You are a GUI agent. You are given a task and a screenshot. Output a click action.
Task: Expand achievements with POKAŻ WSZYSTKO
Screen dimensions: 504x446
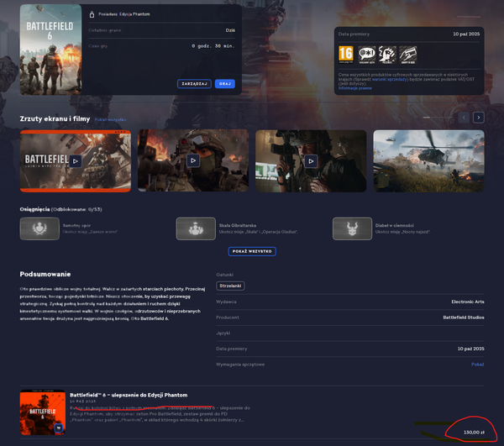[252, 251]
